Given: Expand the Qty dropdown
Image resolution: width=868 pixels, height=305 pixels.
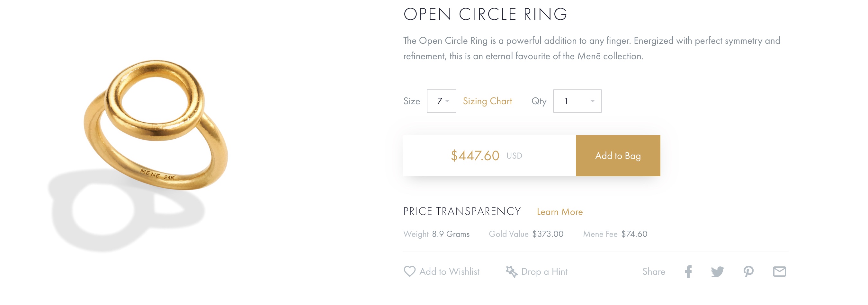Looking at the screenshot, I should pyautogui.click(x=577, y=101).
